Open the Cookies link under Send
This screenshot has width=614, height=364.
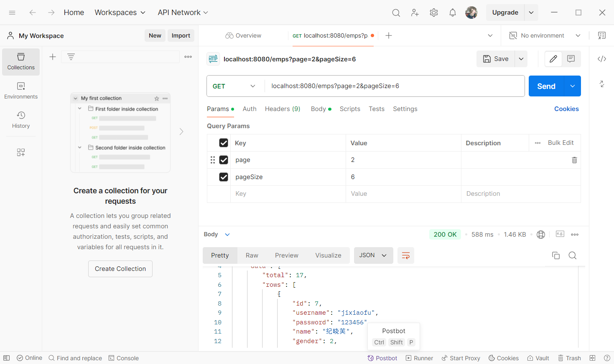pyautogui.click(x=566, y=109)
